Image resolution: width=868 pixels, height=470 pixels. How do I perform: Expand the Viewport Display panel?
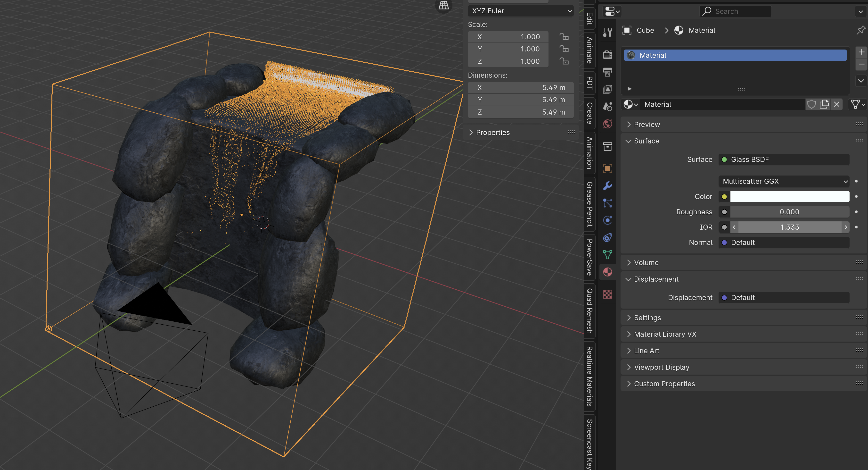click(743, 367)
